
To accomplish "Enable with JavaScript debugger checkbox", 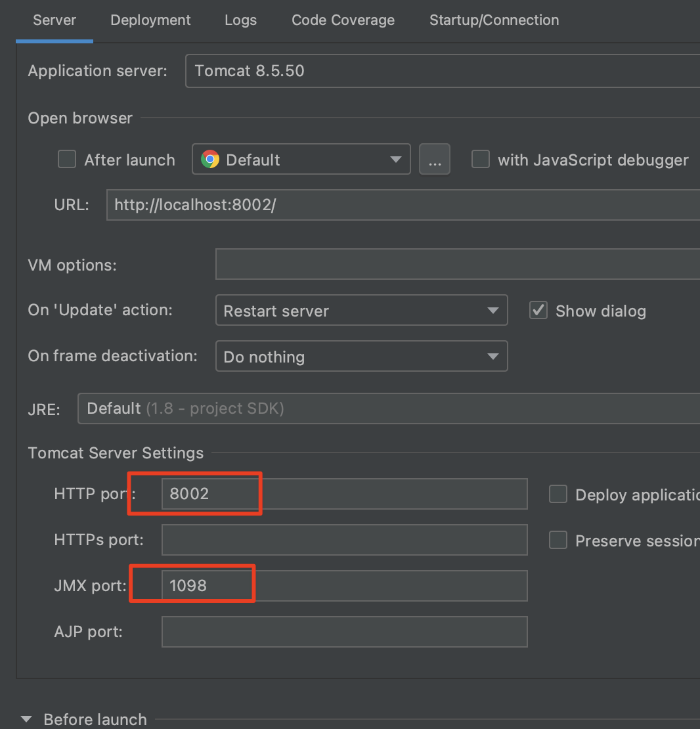I will tap(481, 160).
